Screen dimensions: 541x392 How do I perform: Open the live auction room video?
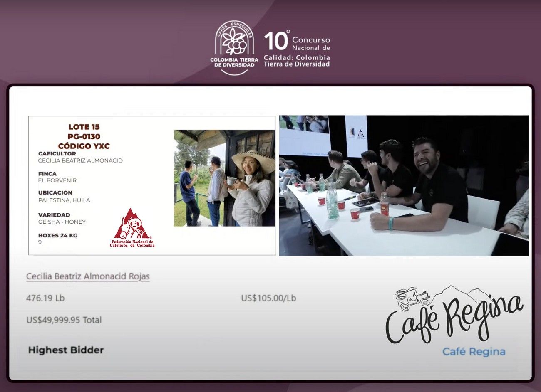coord(404,185)
